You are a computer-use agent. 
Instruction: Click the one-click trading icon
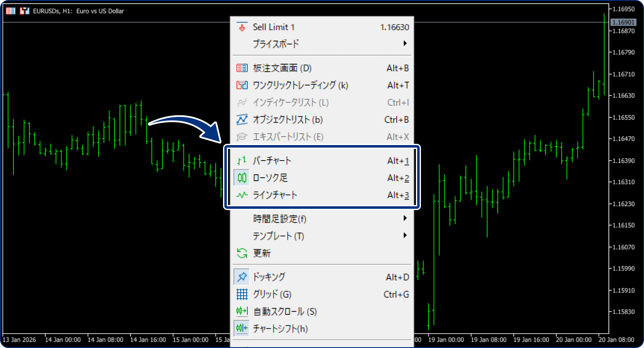pyautogui.click(x=241, y=85)
